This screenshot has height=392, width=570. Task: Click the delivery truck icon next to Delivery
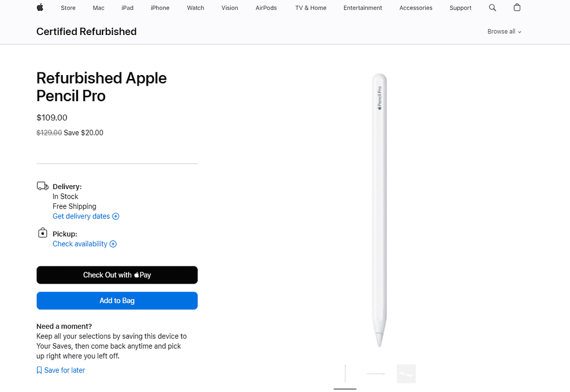click(x=42, y=186)
